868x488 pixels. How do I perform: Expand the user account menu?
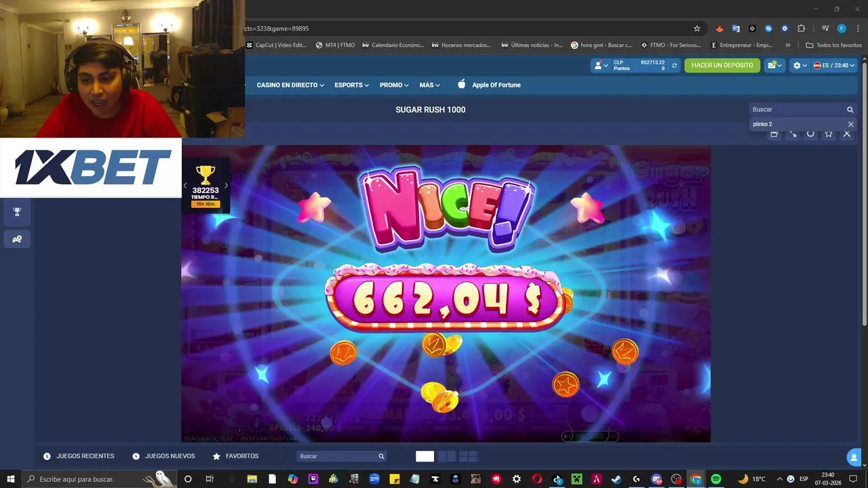coord(601,66)
